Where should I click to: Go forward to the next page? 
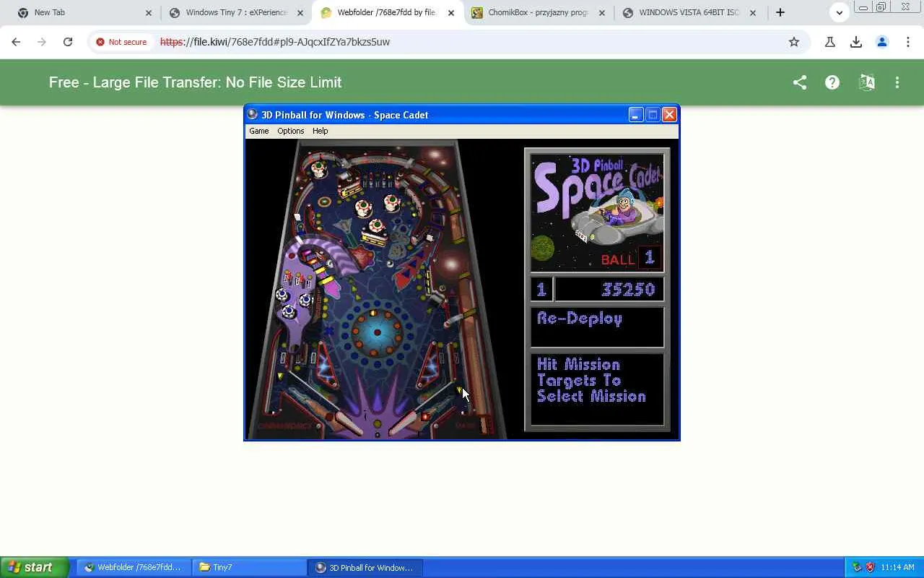(x=42, y=42)
